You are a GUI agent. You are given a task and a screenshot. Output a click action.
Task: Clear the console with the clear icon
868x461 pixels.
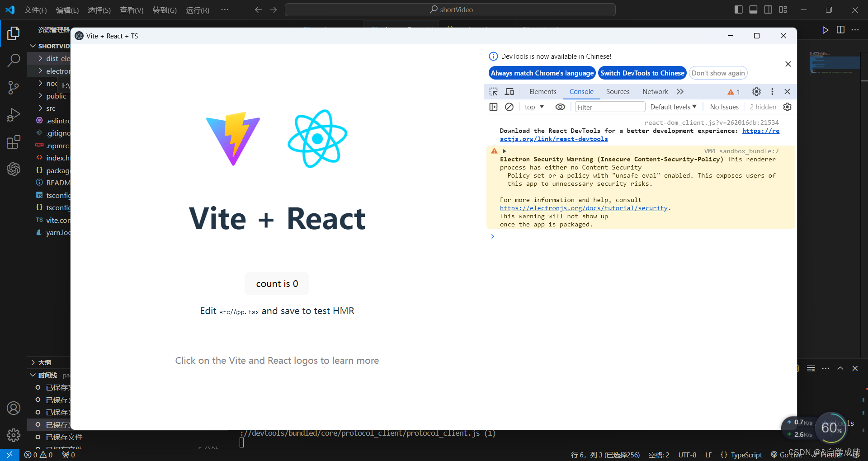point(509,107)
